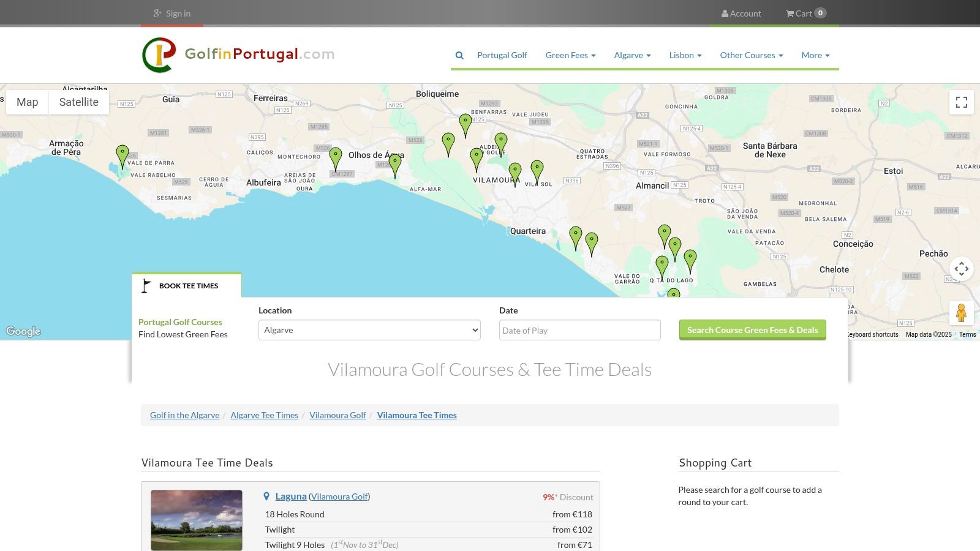Open Vilamoura Golf breadcrumb link
The height and width of the screenshot is (551, 980).
337,415
